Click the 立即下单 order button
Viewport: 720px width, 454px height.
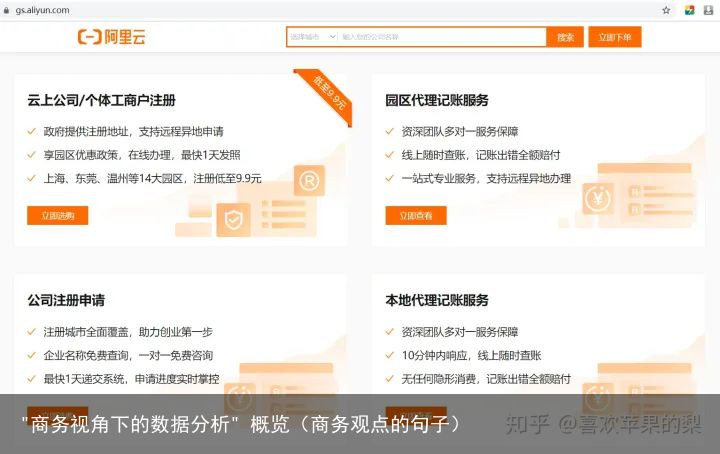pos(615,37)
